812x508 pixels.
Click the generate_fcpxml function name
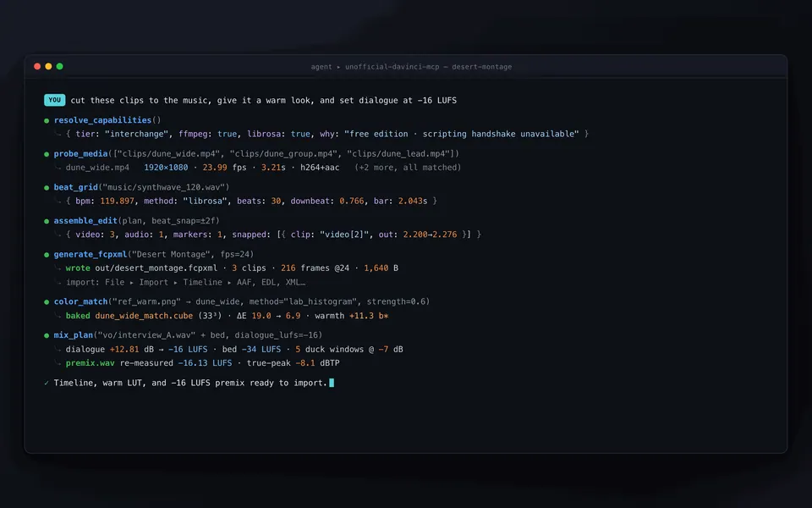coord(91,255)
